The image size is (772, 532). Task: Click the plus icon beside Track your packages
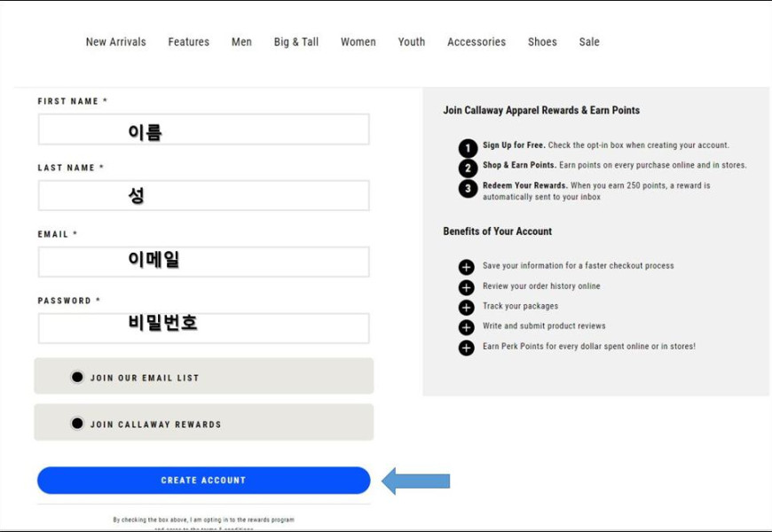[466, 308]
